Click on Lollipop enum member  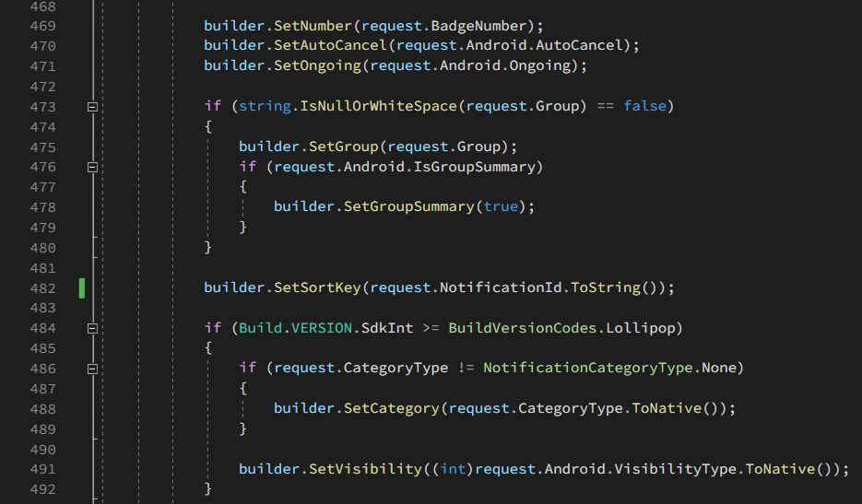[641, 328]
